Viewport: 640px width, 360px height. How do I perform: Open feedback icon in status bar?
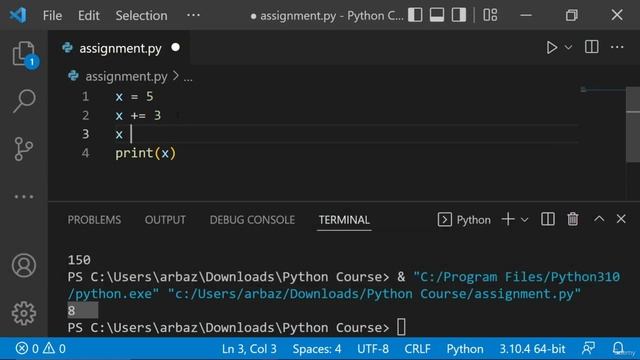click(588, 348)
